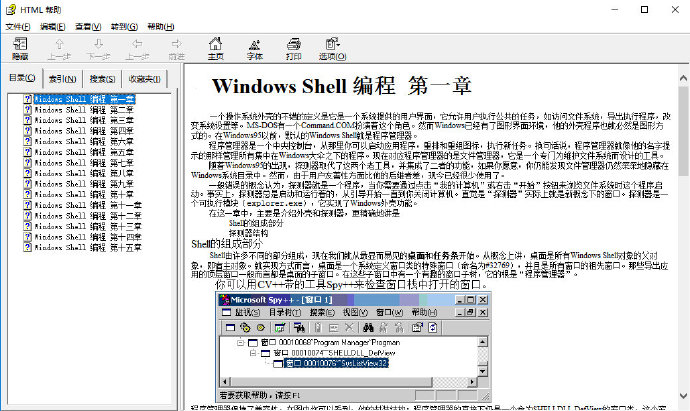
Task: Click the page icon beside 第二章
Action: click(28, 110)
